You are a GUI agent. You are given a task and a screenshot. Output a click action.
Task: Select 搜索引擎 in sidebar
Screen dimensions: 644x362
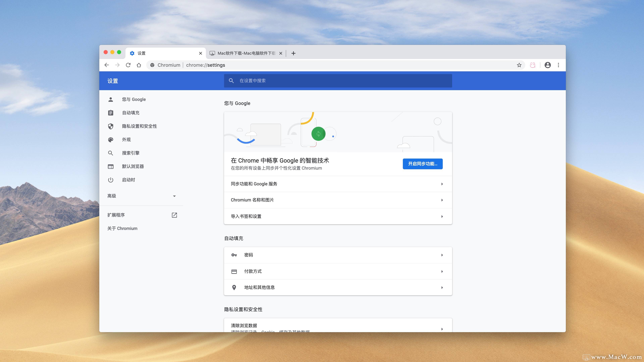tap(131, 153)
